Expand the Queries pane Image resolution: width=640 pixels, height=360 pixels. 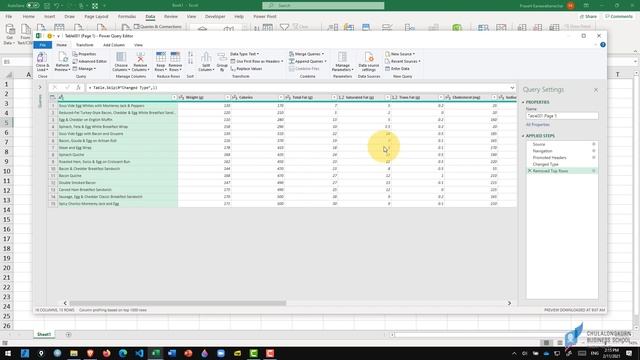click(40, 87)
